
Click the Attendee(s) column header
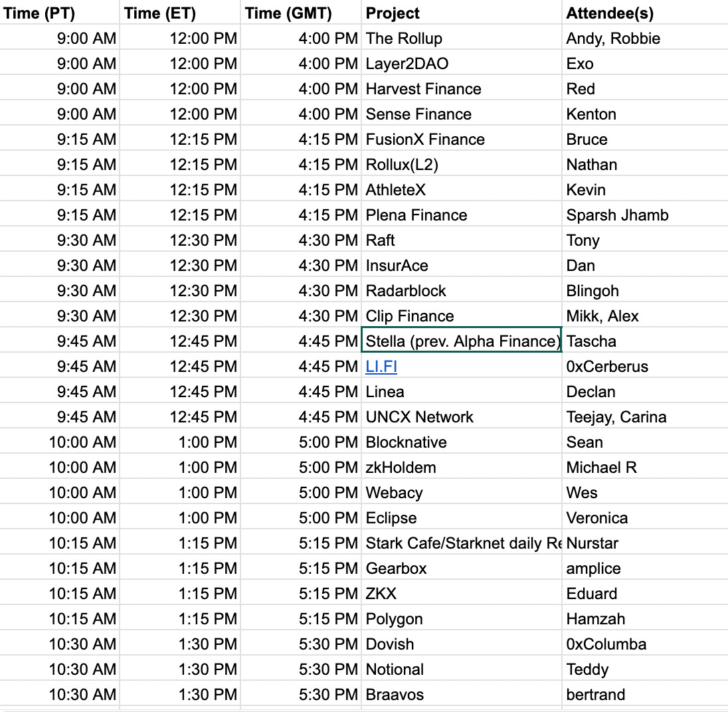(x=646, y=13)
